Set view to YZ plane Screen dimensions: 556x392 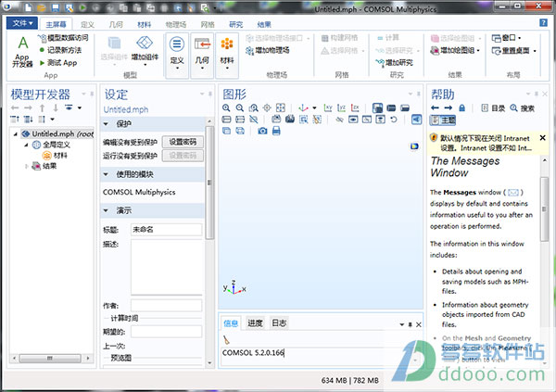click(x=341, y=107)
